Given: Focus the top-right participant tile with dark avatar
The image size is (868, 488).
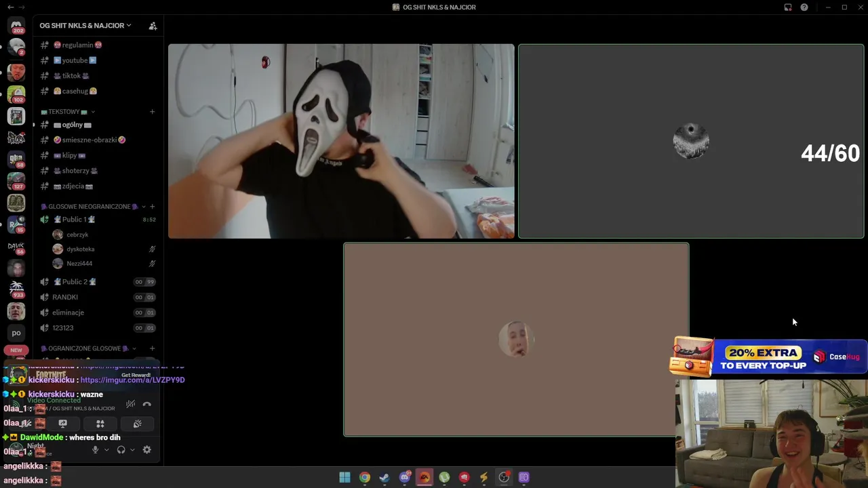Looking at the screenshot, I should (x=691, y=141).
